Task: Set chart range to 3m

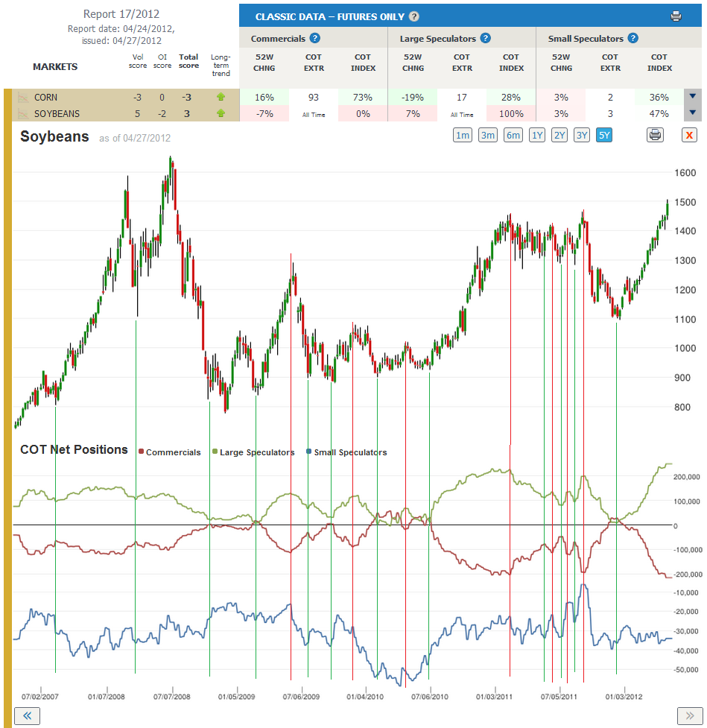Action: click(487, 135)
